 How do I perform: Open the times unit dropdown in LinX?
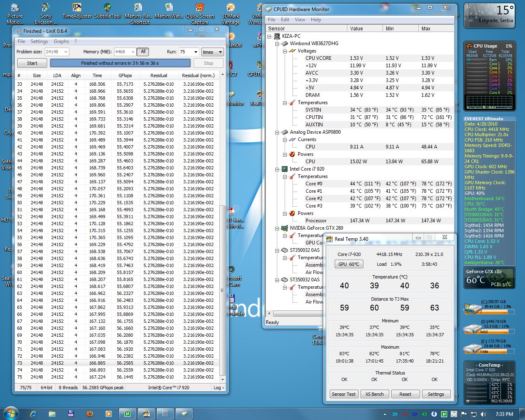pyautogui.click(x=212, y=52)
